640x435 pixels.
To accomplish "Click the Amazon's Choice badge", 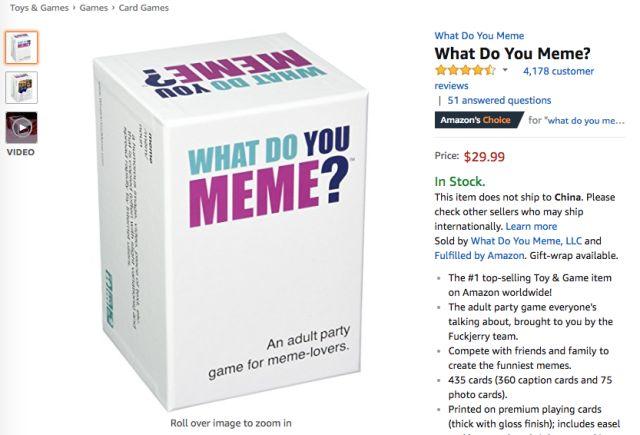I will (x=479, y=120).
